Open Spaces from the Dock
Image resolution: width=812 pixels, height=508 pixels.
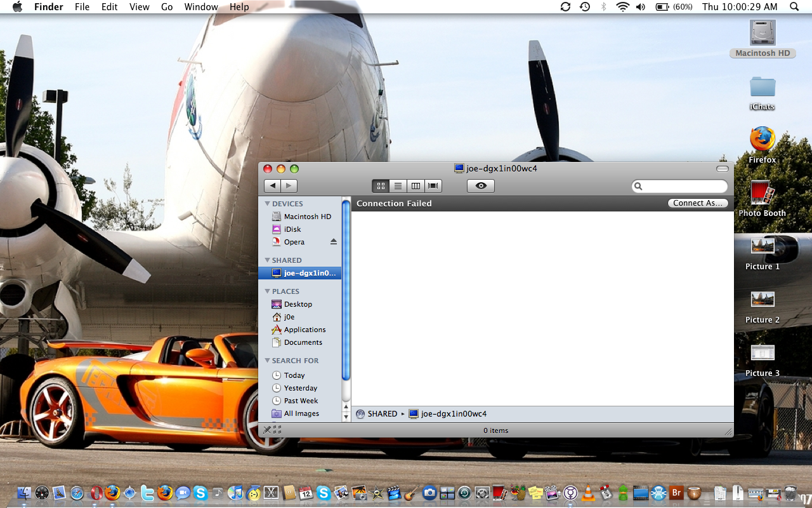coord(447,493)
